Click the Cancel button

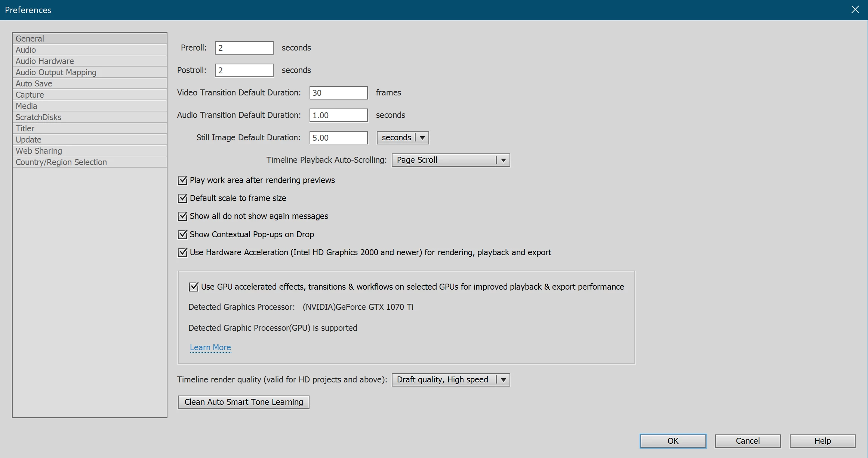(748, 441)
